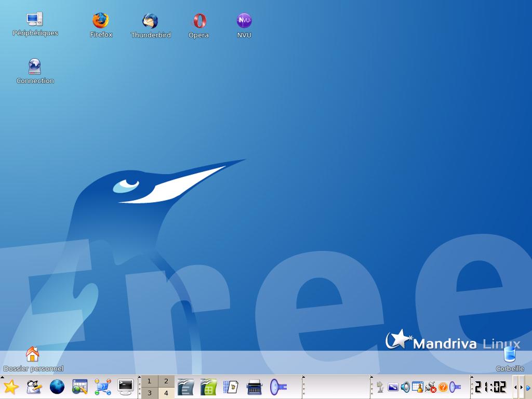Open the yellow star main menu
This screenshot has width=532, height=399.
(x=11, y=387)
